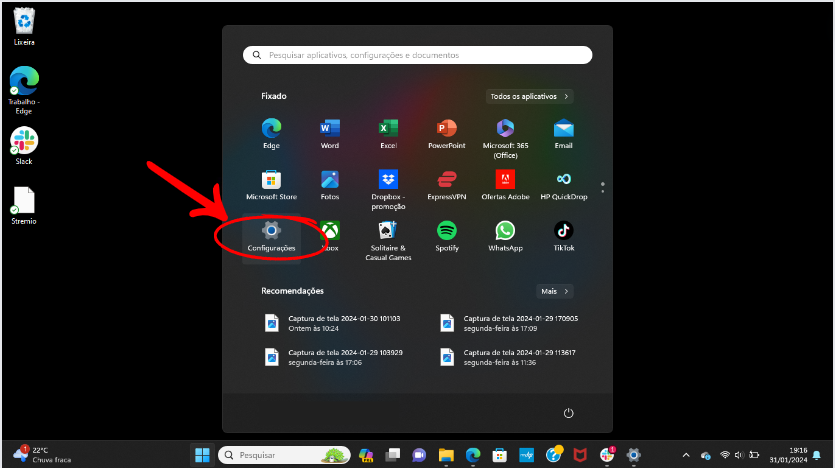This screenshot has width=835, height=468.
Task: Open Teams chat icon in taskbar
Action: tap(419, 455)
